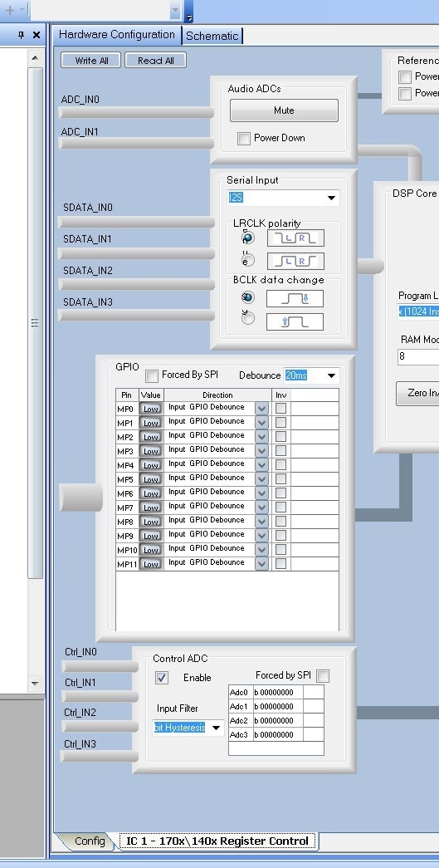Select second LRCLK polarity radio button
The height and width of the screenshot is (868, 439).
pos(248,260)
